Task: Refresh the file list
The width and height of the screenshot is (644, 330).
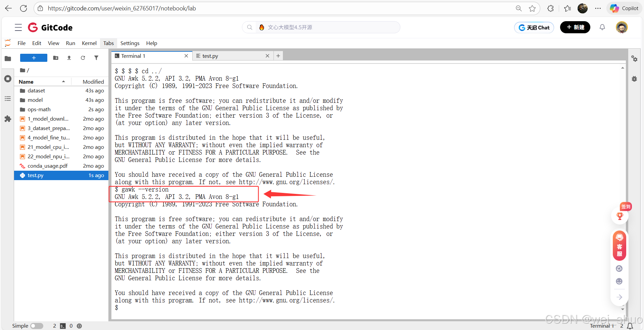Action: pyautogui.click(x=83, y=58)
